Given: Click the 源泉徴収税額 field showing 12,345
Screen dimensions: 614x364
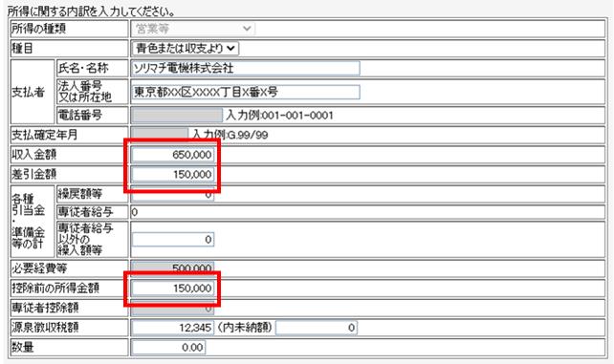Looking at the screenshot, I should coord(173,328).
